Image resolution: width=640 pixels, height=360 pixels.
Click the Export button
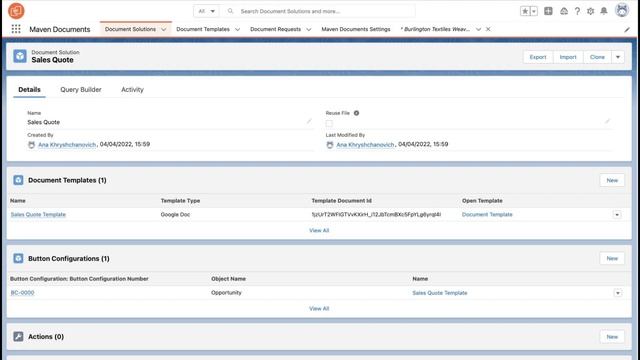pos(538,57)
